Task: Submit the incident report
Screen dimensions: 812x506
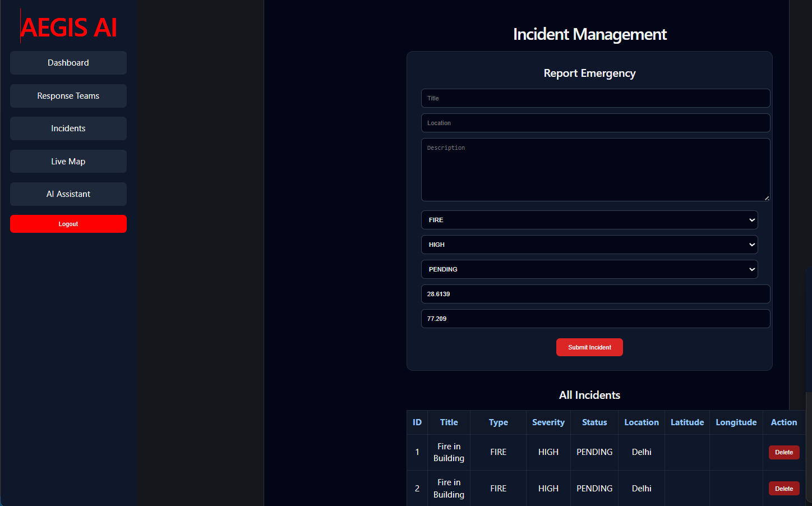Action: click(x=589, y=347)
